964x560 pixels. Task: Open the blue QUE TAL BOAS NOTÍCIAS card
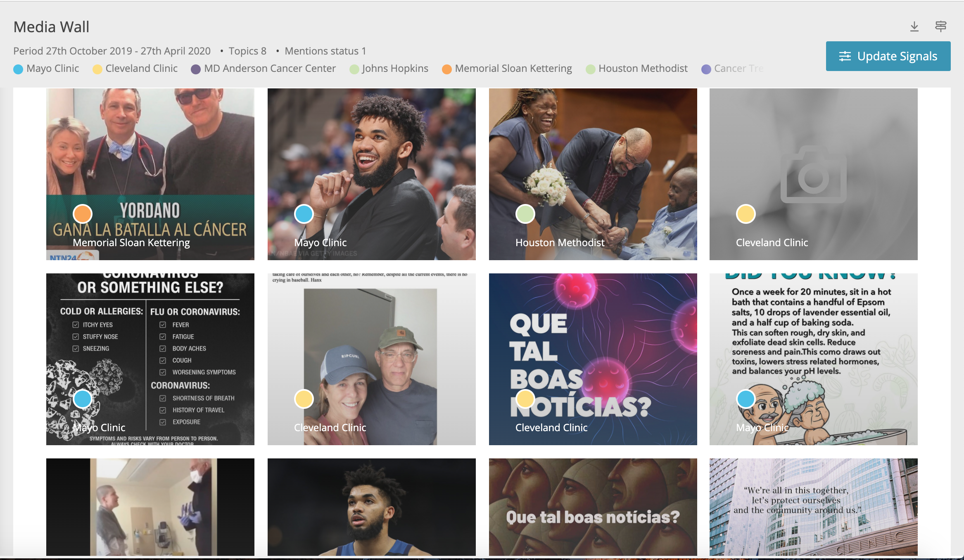(x=593, y=359)
